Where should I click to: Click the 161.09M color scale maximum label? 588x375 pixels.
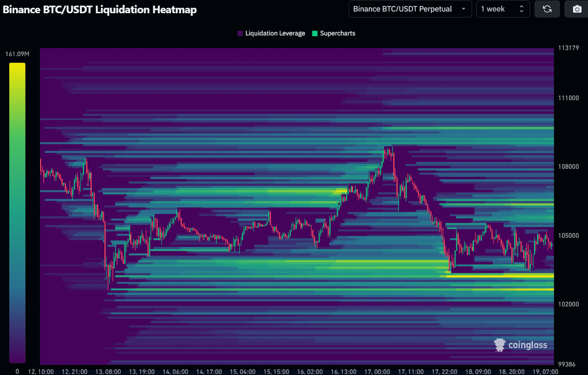pos(17,54)
